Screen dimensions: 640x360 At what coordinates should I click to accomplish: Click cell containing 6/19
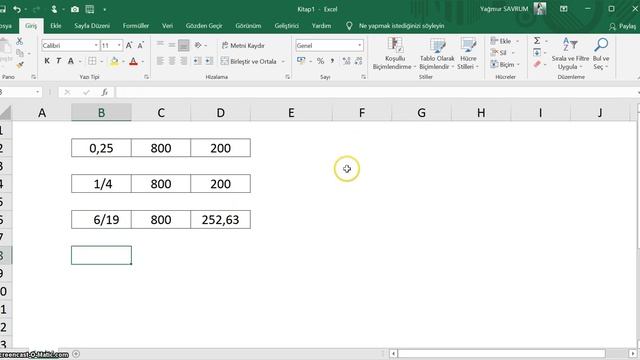point(101,220)
